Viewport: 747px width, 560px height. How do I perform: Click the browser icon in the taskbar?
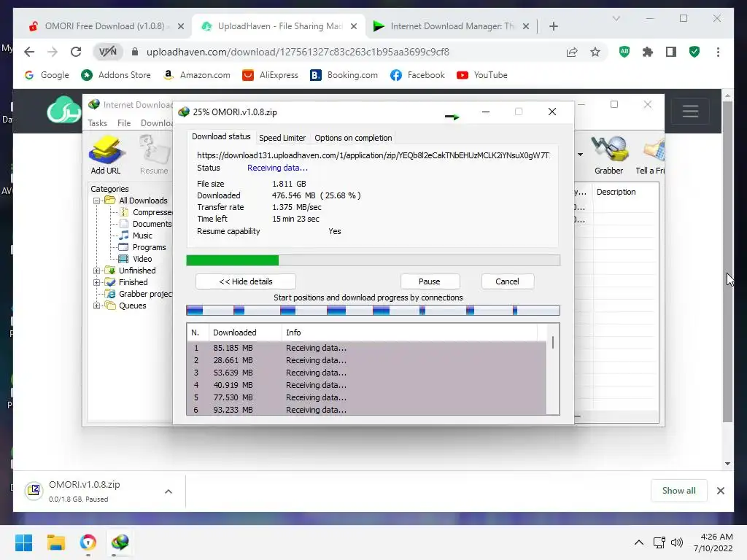coord(88,542)
